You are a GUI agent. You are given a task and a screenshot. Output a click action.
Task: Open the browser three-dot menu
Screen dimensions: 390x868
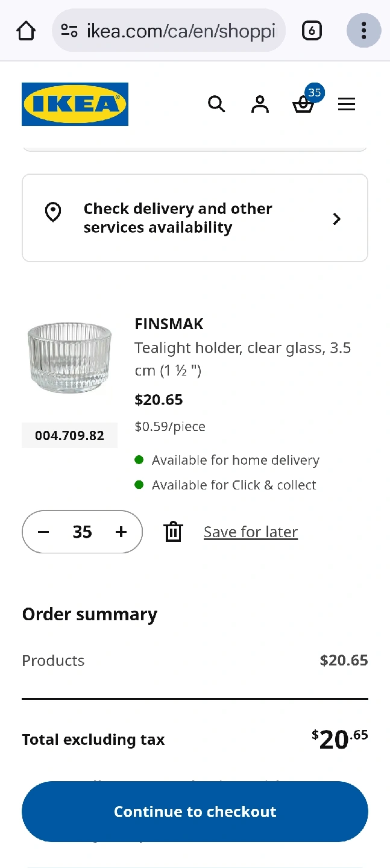(x=363, y=31)
